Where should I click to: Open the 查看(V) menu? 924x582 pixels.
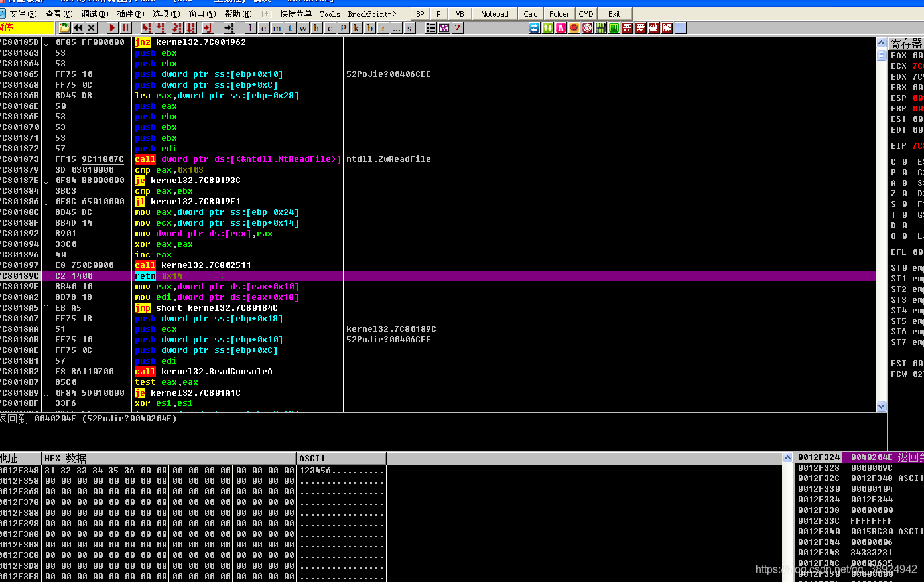click(58, 13)
